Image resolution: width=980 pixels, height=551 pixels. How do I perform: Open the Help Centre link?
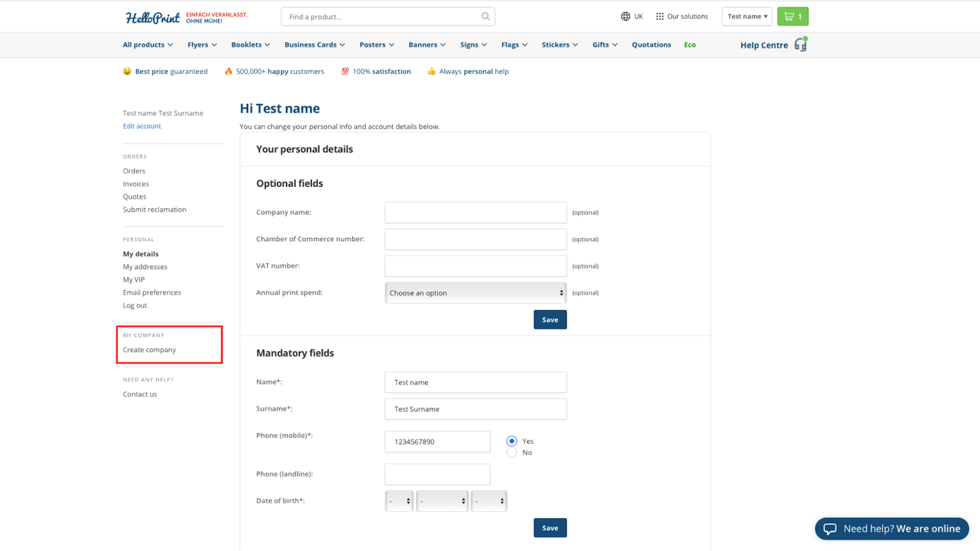point(764,45)
